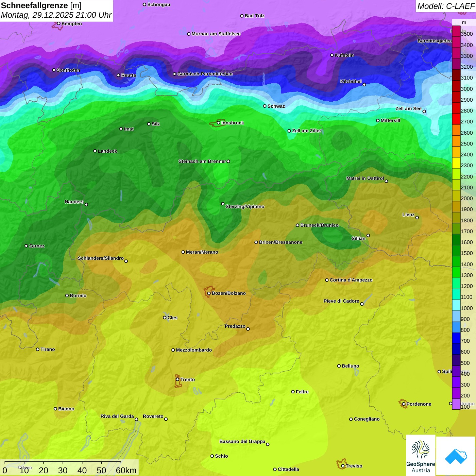
Task: Click the Garmisch-Partenkirchen label
Action: pos(205,74)
